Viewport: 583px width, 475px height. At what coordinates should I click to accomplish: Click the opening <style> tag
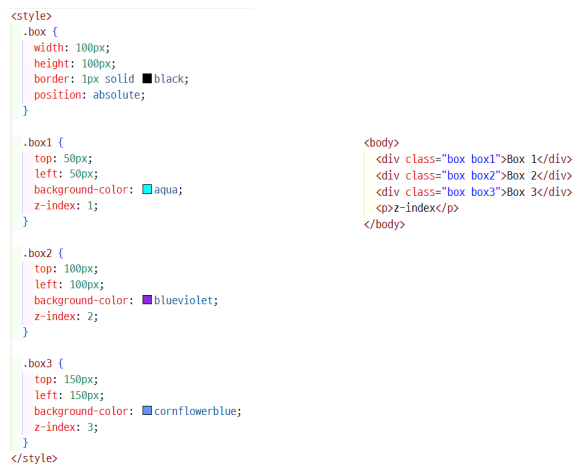click(x=31, y=16)
